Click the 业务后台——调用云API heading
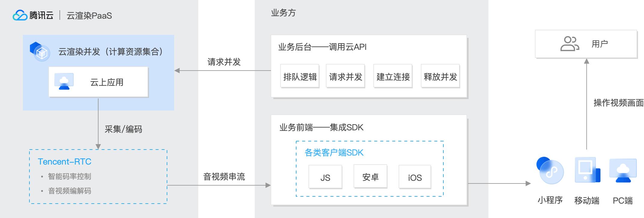The width and height of the screenshot is (644, 218). coord(322,47)
